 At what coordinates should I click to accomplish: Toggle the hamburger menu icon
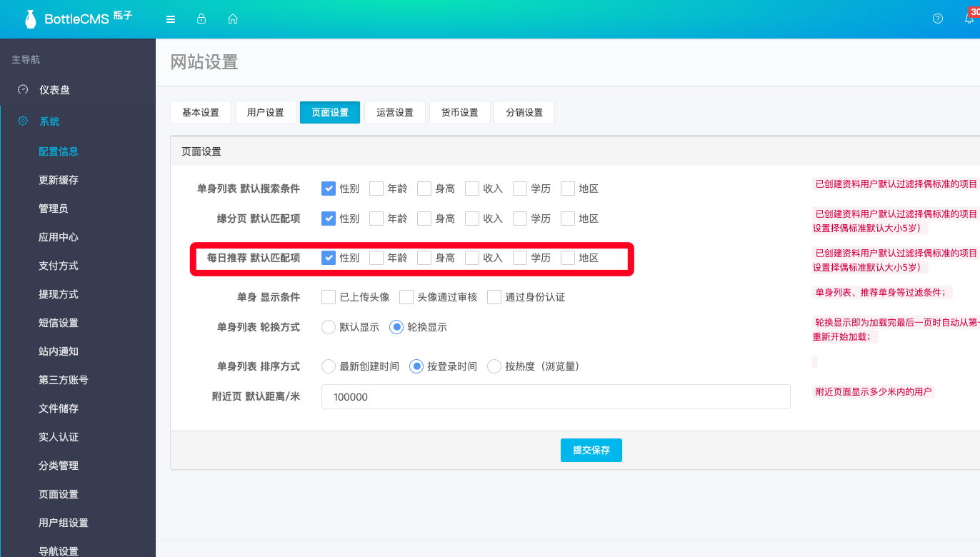(x=171, y=19)
